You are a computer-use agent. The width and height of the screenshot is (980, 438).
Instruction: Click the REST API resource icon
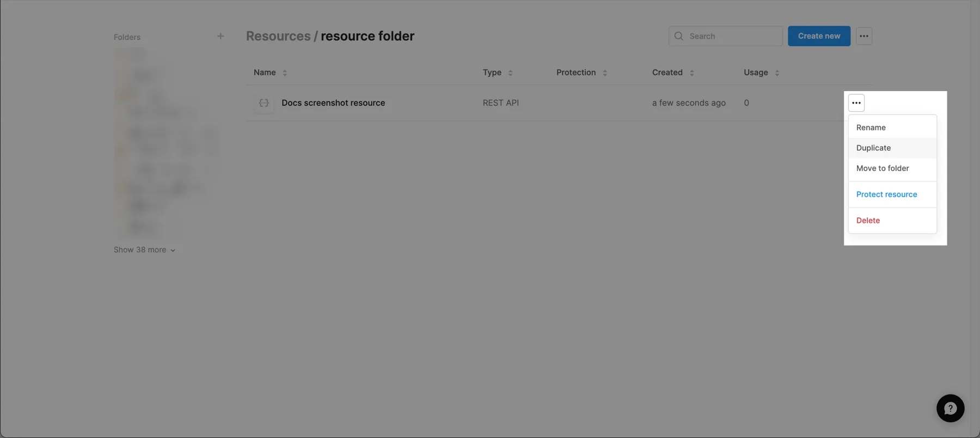coord(264,103)
